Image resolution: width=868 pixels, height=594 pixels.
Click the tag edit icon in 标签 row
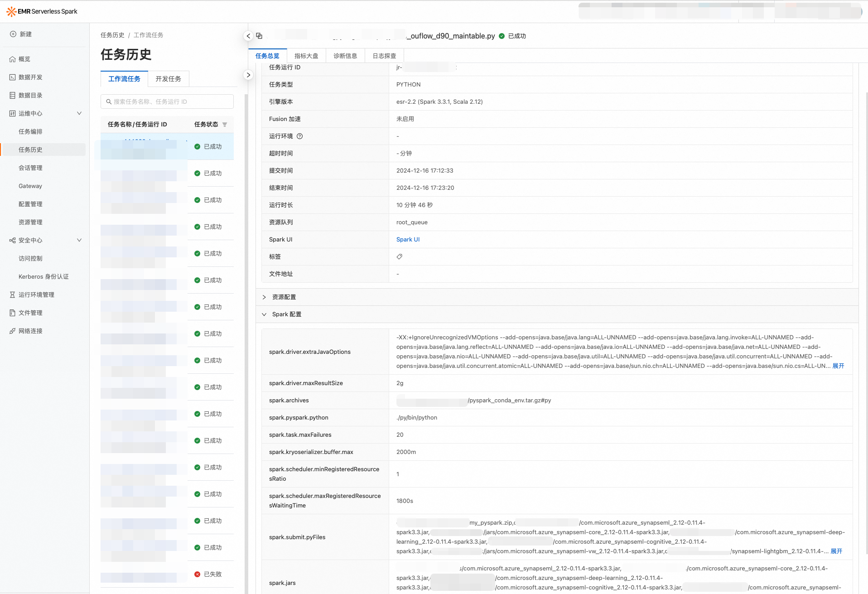click(x=400, y=257)
